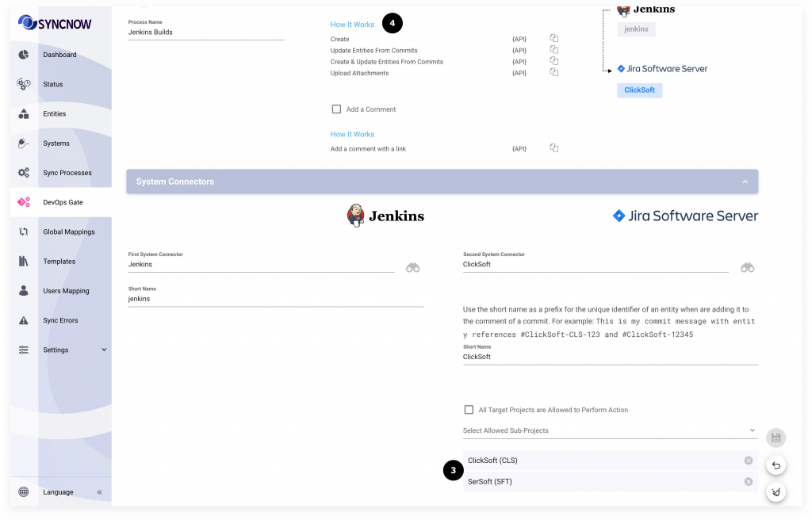
Task: Expand the Settings submenu chevron
Action: tap(104, 350)
